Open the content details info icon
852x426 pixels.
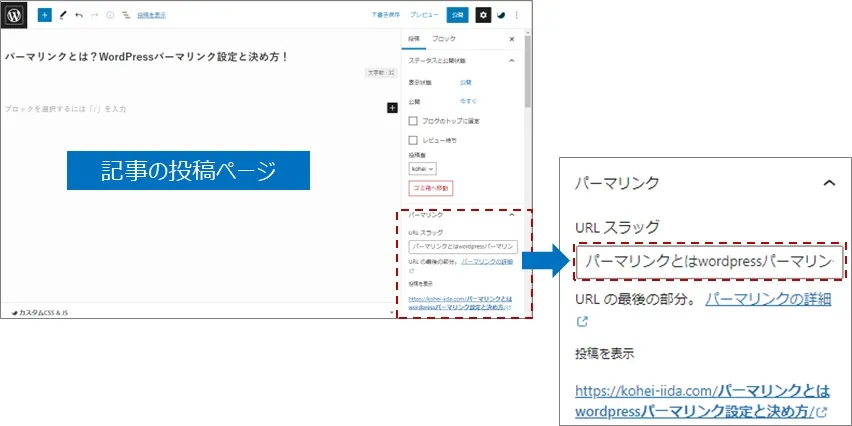click(x=110, y=15)
